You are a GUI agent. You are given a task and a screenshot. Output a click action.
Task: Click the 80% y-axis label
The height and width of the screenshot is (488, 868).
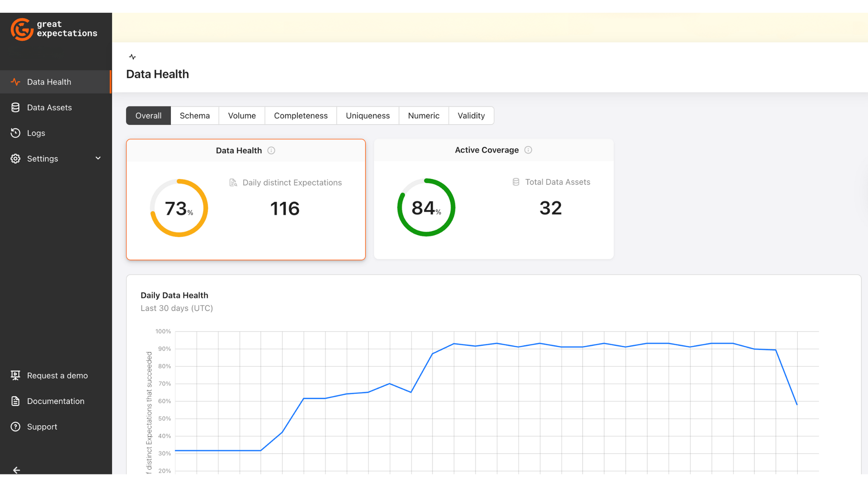pos(164,366)
